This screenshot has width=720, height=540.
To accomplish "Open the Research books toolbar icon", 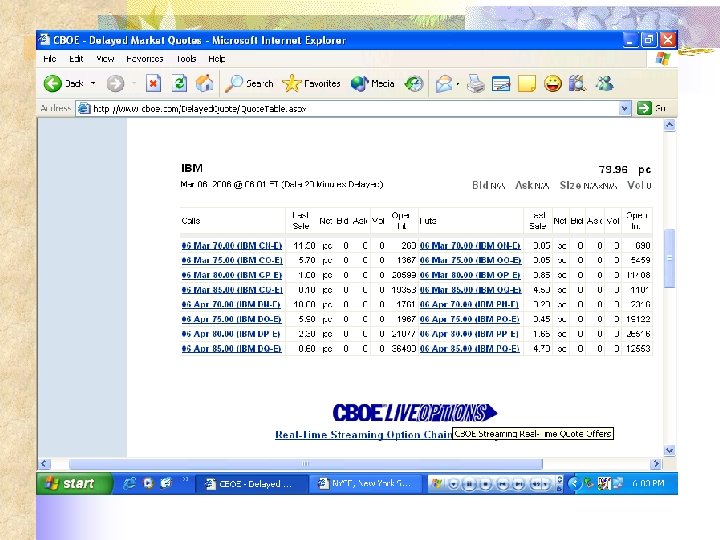I will pos(577,84).
